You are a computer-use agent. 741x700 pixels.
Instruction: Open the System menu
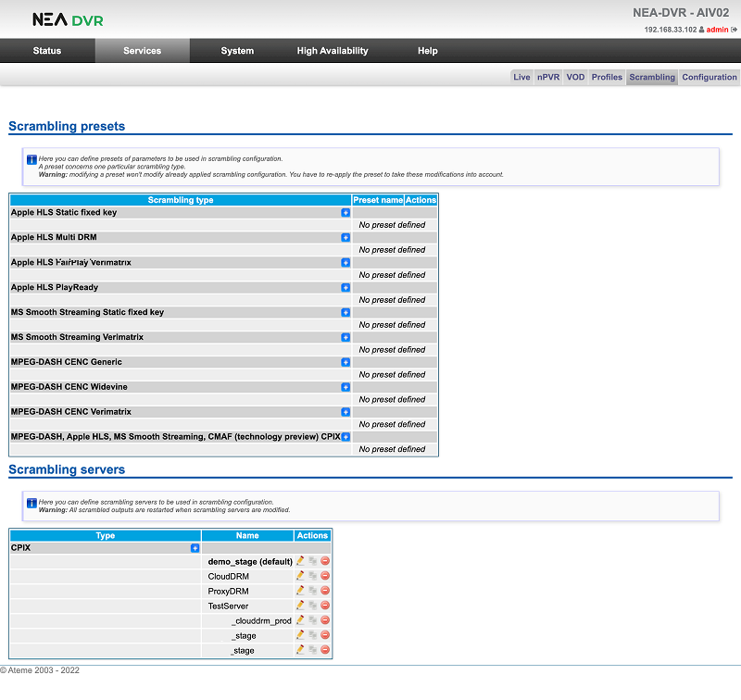tap(237, 51)
